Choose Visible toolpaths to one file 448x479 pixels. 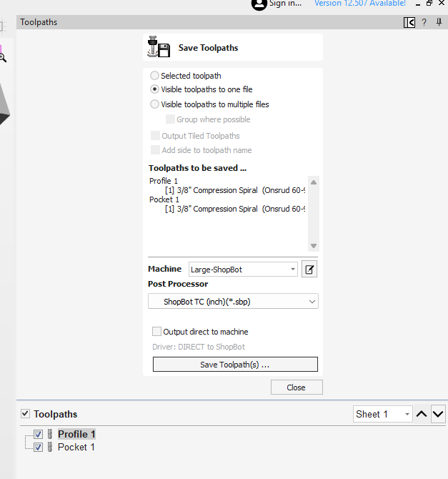coord(154,89)
